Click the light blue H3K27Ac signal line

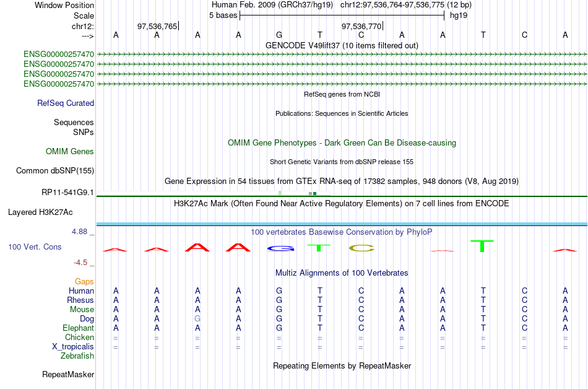pos(342,224)
